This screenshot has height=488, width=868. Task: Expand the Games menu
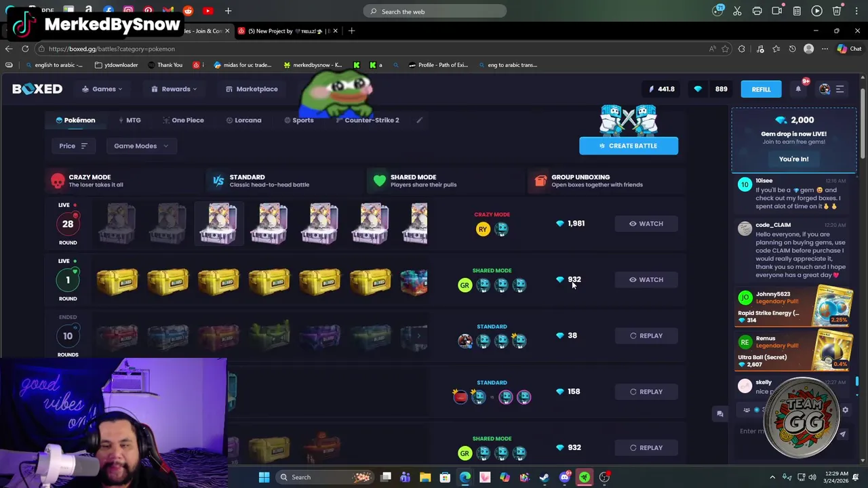(x=102, y=89)
